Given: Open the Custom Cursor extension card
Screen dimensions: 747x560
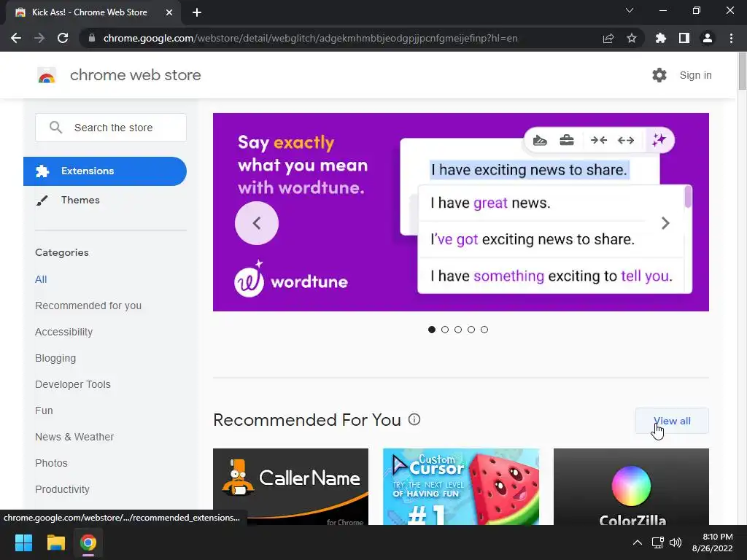Looking at the screenshot, I should click(461, 486).
